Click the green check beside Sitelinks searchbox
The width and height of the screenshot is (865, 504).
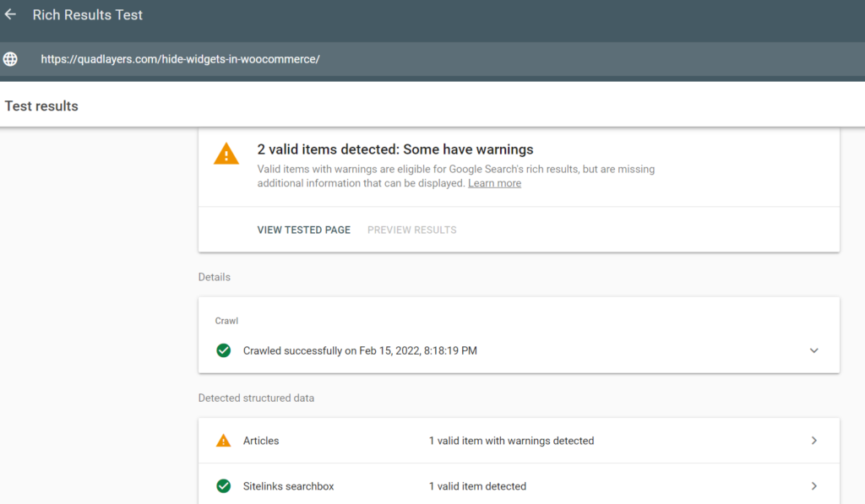(x=224, y=486)
